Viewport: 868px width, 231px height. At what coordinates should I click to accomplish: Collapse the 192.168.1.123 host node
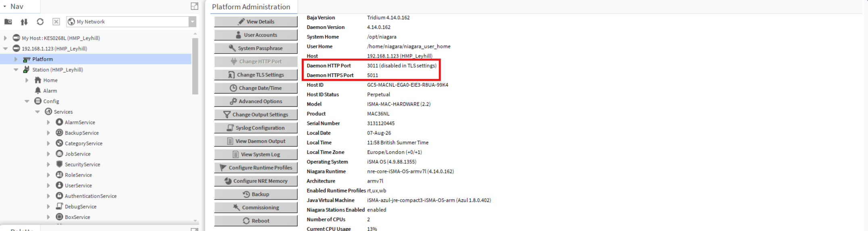click(5, 48)
